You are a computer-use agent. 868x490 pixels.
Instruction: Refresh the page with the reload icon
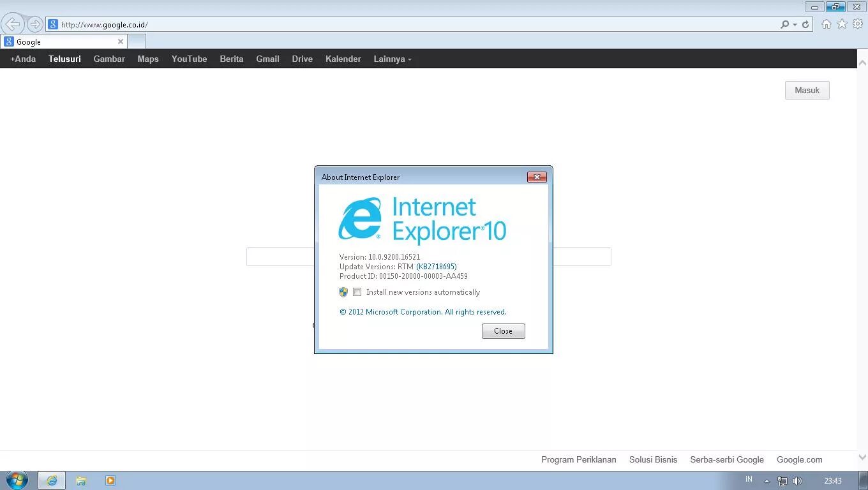click(805, 24)
